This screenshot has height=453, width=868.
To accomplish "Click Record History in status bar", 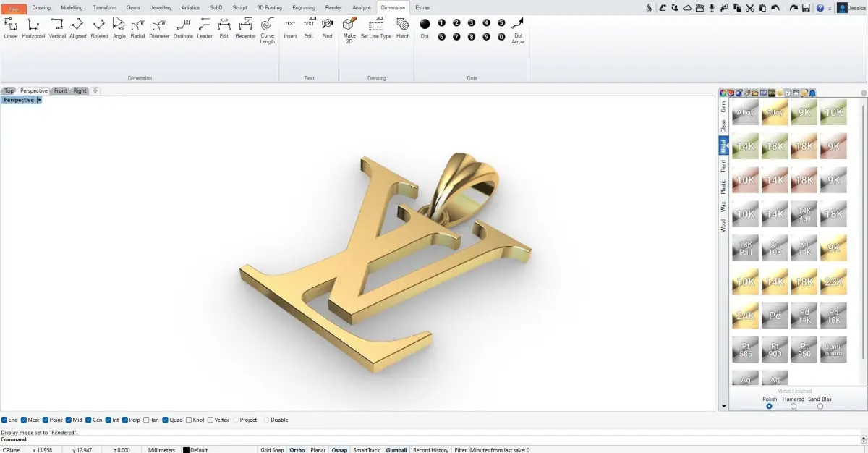I will tap(430, 450).
